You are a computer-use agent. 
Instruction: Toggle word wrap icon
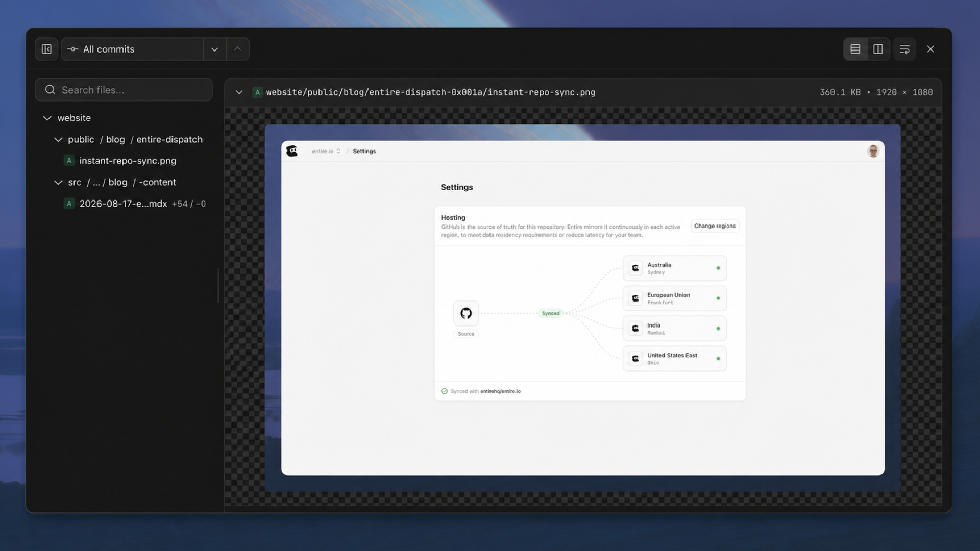coord(904,49)
